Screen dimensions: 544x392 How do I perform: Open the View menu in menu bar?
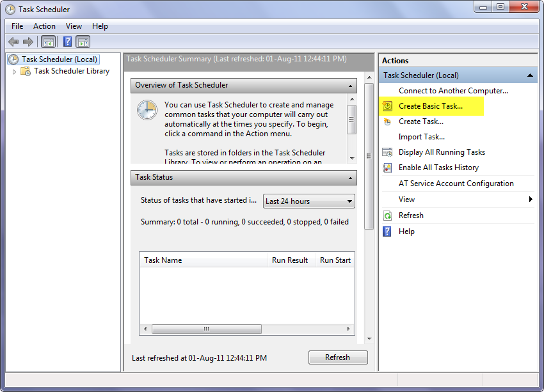pos(74,26)
